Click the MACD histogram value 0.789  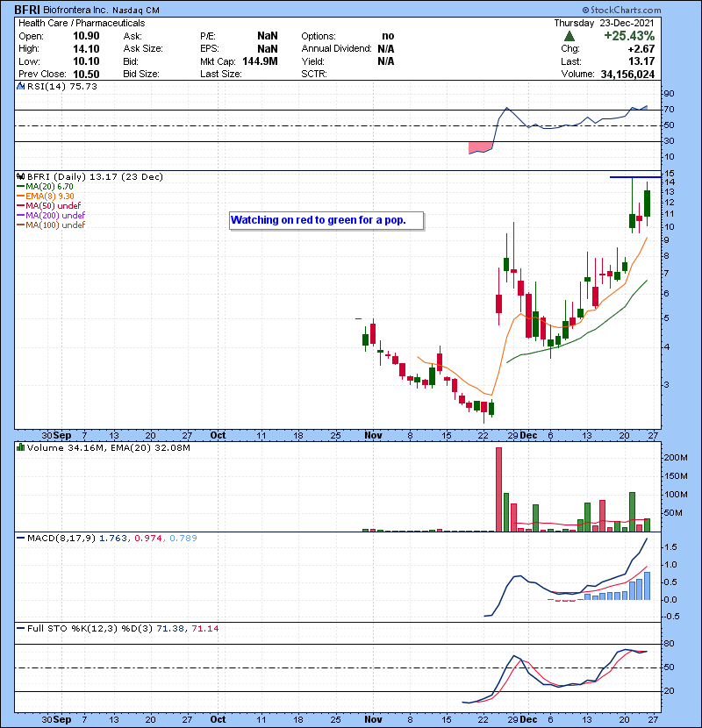[183, 539]
